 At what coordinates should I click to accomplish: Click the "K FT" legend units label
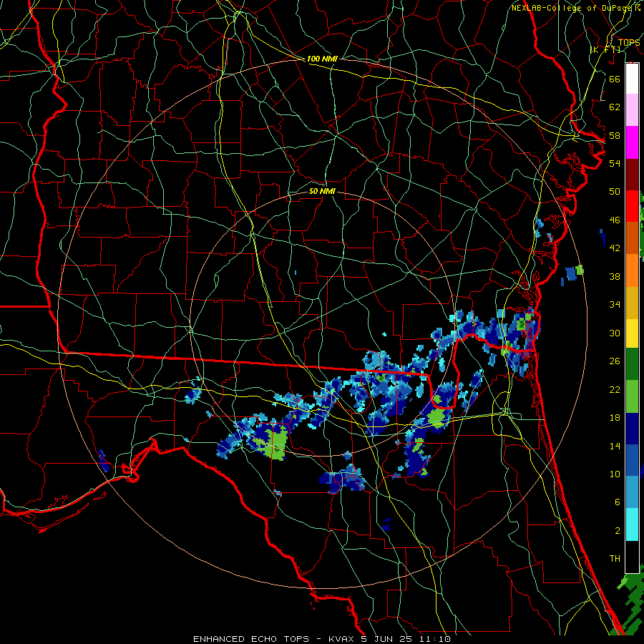click(x=606, y=49)
